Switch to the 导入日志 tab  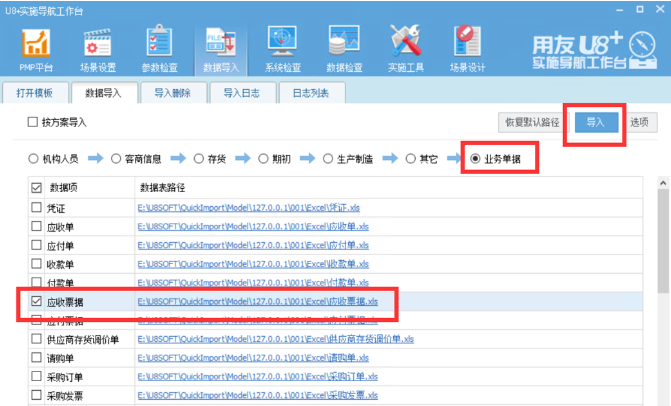pyautogui.click(x=242, y=93)
